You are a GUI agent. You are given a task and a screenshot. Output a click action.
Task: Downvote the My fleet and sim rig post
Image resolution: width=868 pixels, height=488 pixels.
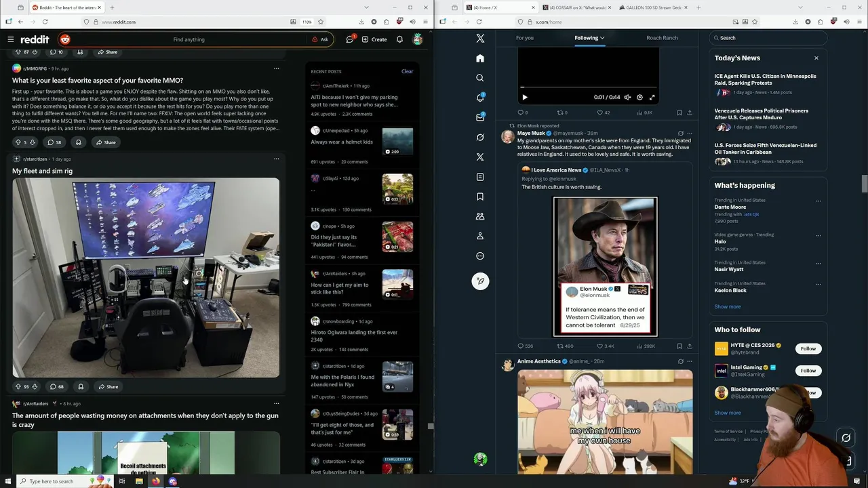coord(35,386)
